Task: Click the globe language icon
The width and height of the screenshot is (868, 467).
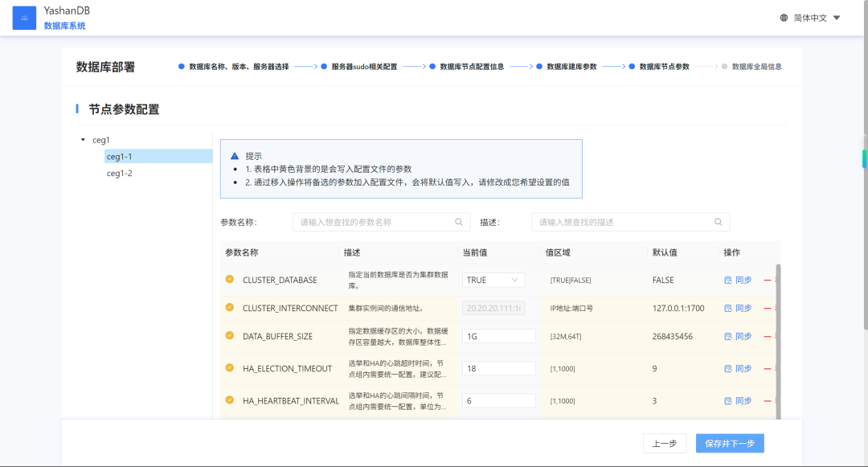Action: coord(784,18)
